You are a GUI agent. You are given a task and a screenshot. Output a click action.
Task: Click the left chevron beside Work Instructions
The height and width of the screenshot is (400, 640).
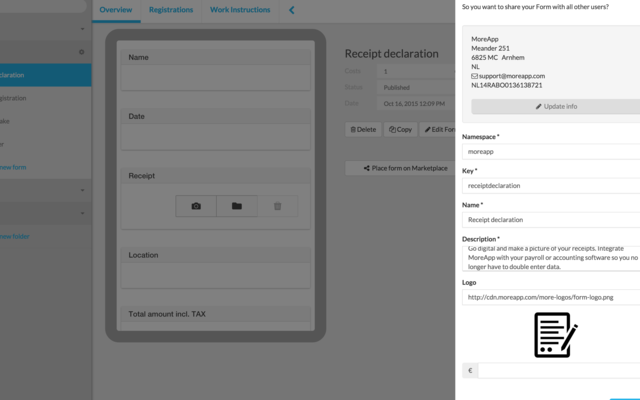point(291,10)
